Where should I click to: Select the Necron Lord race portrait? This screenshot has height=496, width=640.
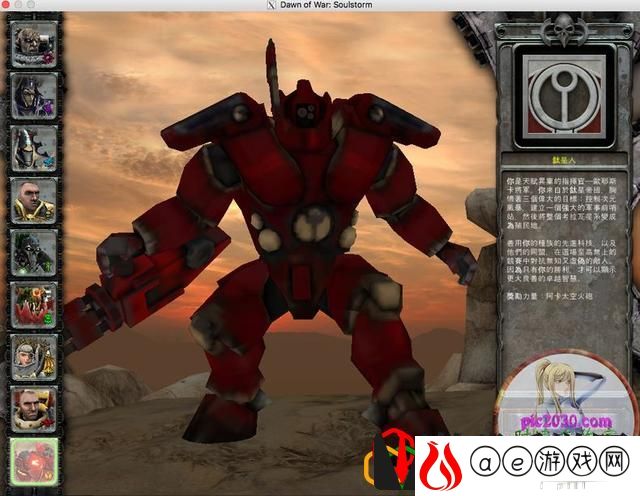(34, 253)
